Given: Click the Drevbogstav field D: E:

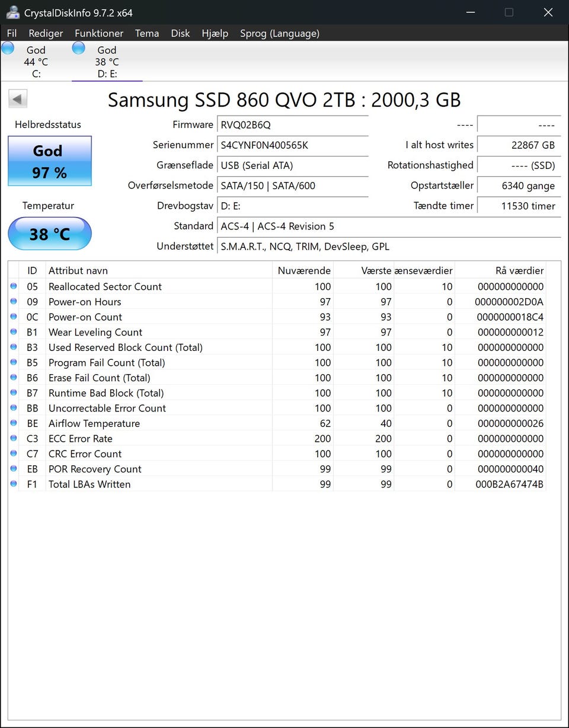Looking at the screenshot, I should pos(293,206).
